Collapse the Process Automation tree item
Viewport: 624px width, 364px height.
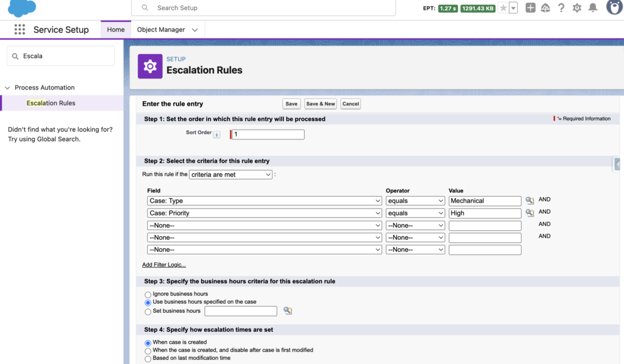pos(7,87)
